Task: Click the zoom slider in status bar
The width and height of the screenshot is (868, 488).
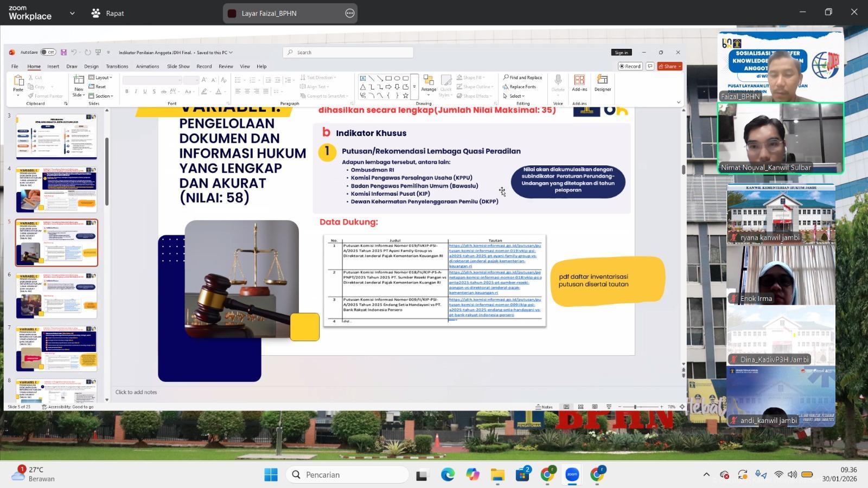Action: pyautogui.click(x=635, y=407)
